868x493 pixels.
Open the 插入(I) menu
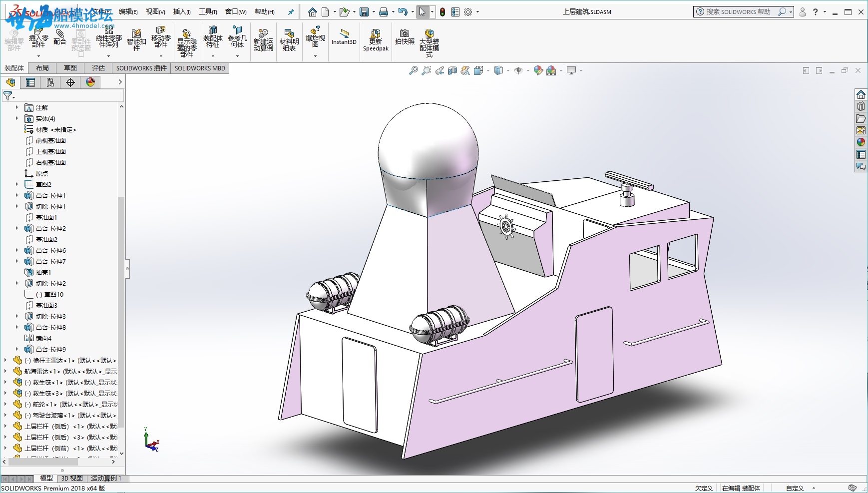coord(182,11)
